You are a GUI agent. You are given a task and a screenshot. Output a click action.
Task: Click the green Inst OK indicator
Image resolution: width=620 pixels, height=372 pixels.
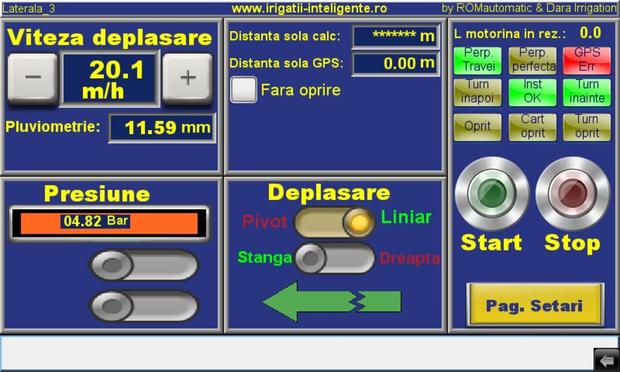(x=532, y=92)
